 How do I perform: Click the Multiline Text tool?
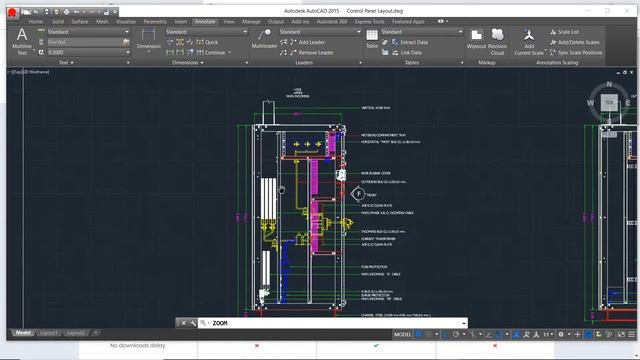tap(22, 41)
